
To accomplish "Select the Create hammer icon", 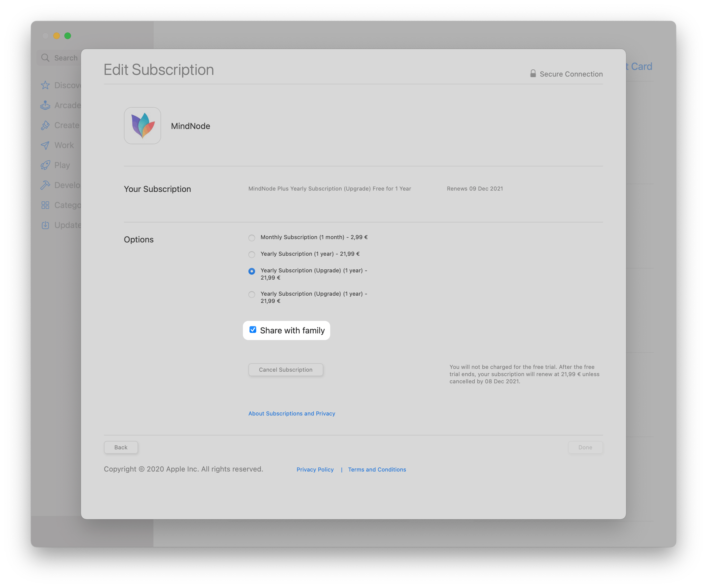I will click(45, 125).
